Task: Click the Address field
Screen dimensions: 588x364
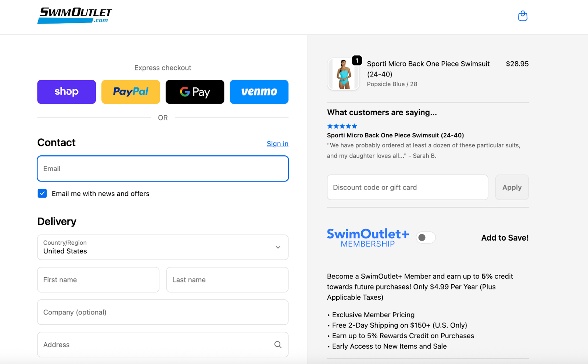Action: (163, 345)
